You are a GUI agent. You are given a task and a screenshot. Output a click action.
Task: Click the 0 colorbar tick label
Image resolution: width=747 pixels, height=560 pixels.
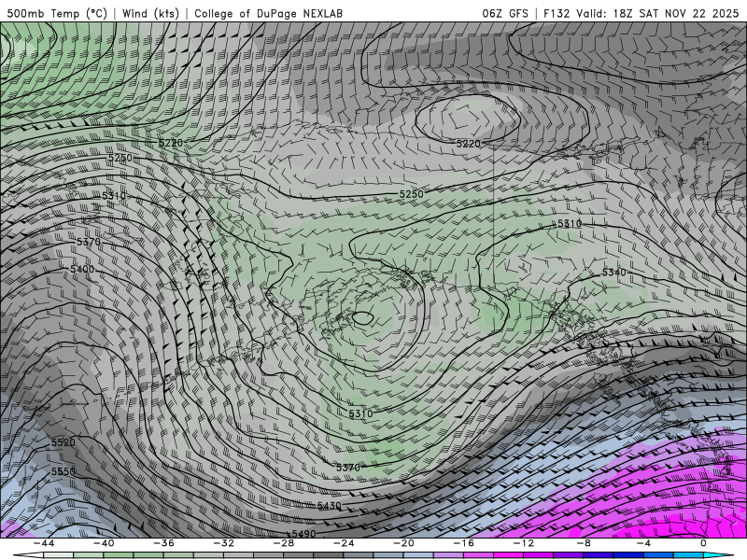pos(704,543)
